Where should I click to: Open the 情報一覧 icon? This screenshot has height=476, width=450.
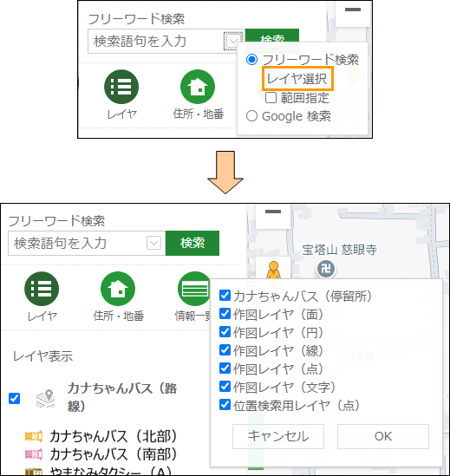coord(193,289)
